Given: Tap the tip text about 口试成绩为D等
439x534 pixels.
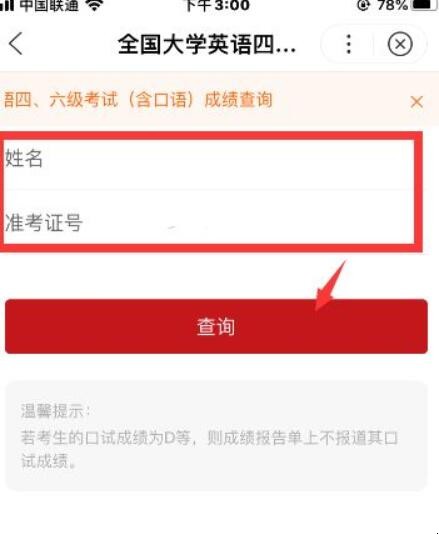Looking at the screenshot, I should pos(209,438).
